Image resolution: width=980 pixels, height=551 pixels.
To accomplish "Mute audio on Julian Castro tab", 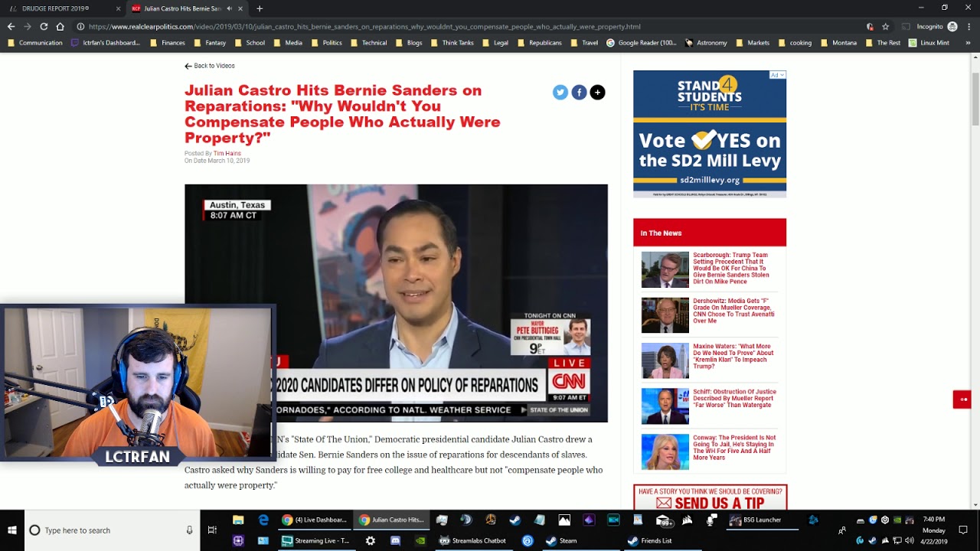I will tap(229, 8).
